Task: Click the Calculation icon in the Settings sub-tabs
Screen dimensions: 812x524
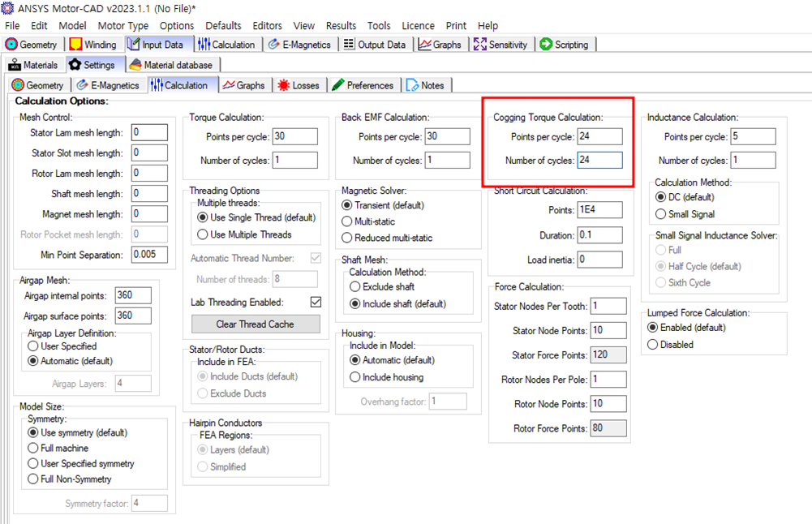Action: pyautogui.click(x=157, y=85)
